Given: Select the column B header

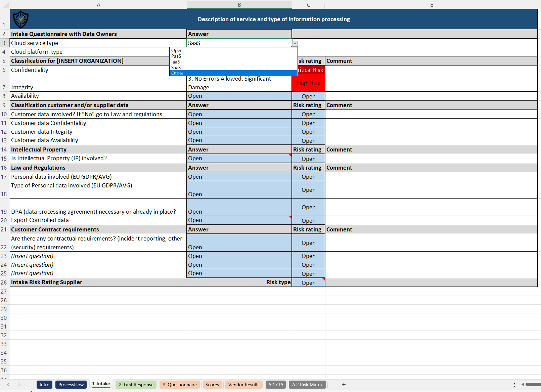Looking at the screenshot, I should click(x=239, y=4).
